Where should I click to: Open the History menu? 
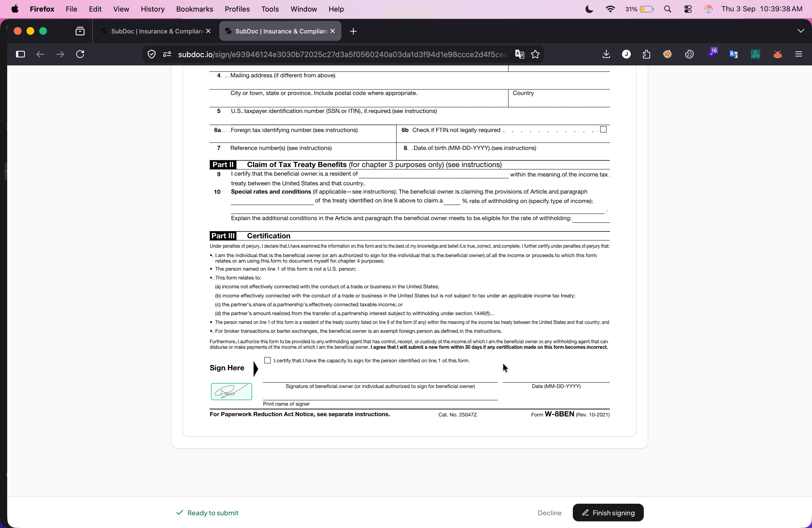tap(152, 9)
